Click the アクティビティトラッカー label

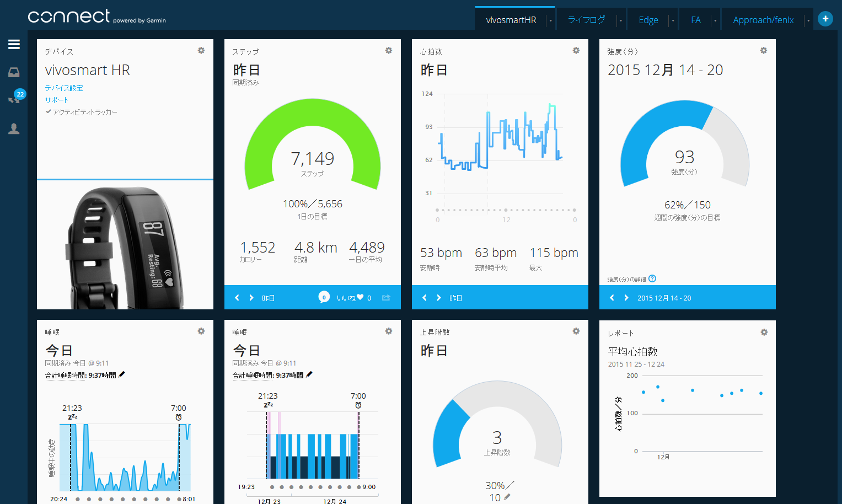(x=84, y=112)
